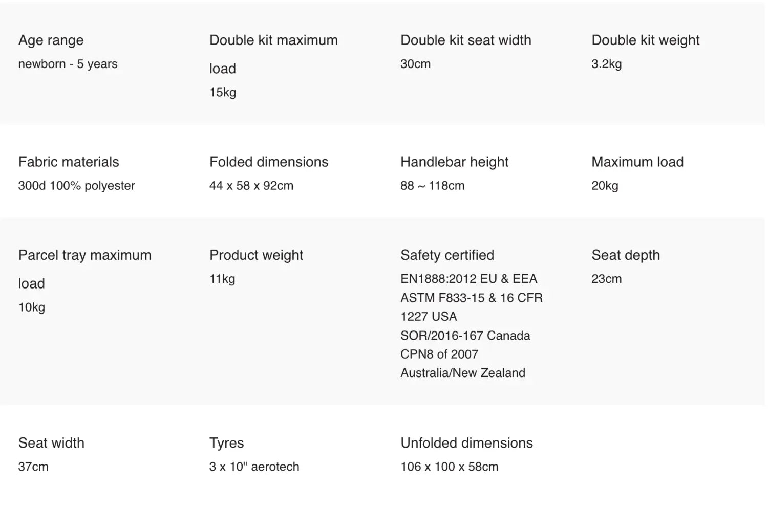Click the Fabric materials heading

69,162
